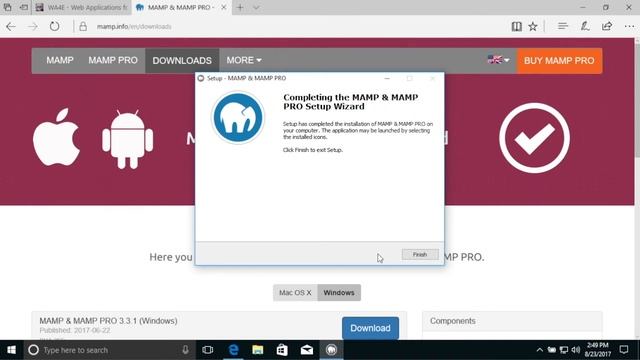The height and width of the screenshot is (360, 640).
Task: Click the large checkmark circle icon
Action: coord(534,138)
